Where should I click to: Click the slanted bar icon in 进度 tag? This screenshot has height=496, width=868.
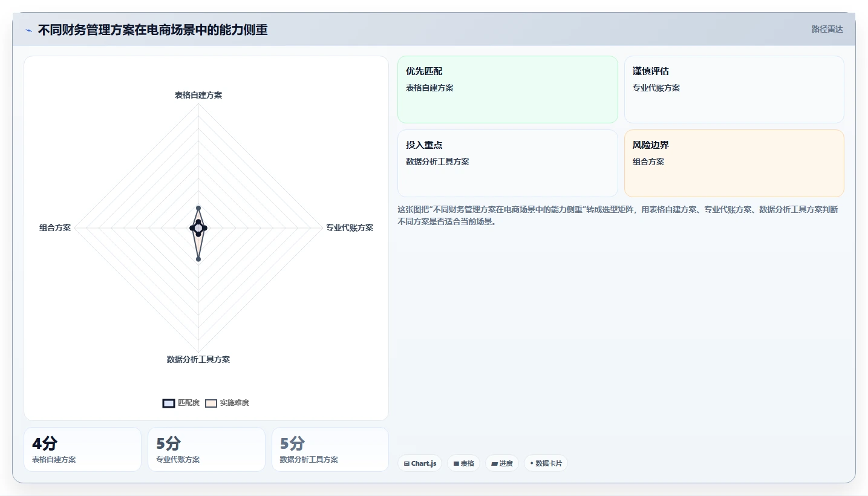494,464
